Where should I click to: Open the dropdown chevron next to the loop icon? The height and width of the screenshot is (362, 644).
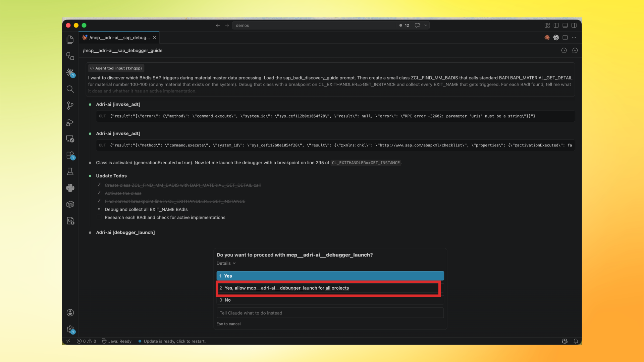pos(426,25)
